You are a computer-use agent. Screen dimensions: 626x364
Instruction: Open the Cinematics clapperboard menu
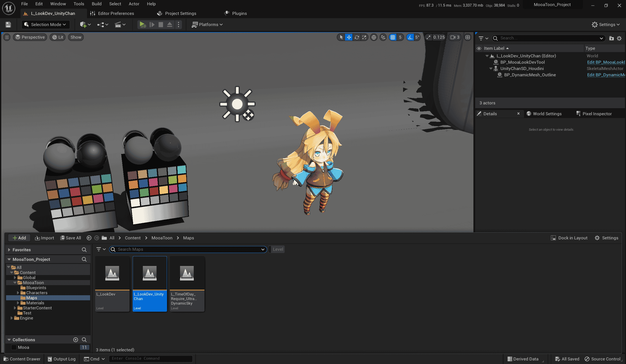(120, 25)
